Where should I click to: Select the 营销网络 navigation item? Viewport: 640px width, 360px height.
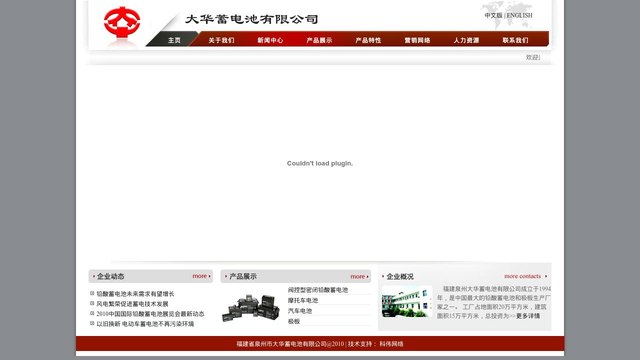click(417, 40)
